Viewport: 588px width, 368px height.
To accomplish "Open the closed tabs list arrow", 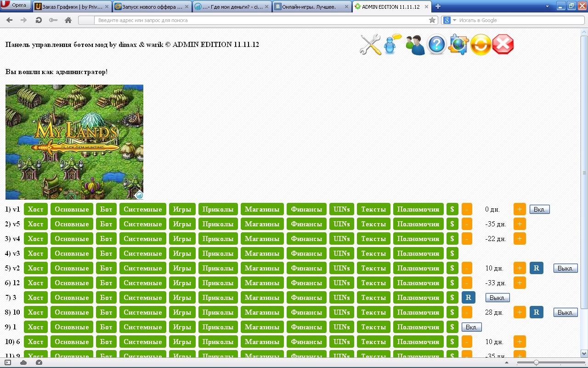I will [547, 6].
